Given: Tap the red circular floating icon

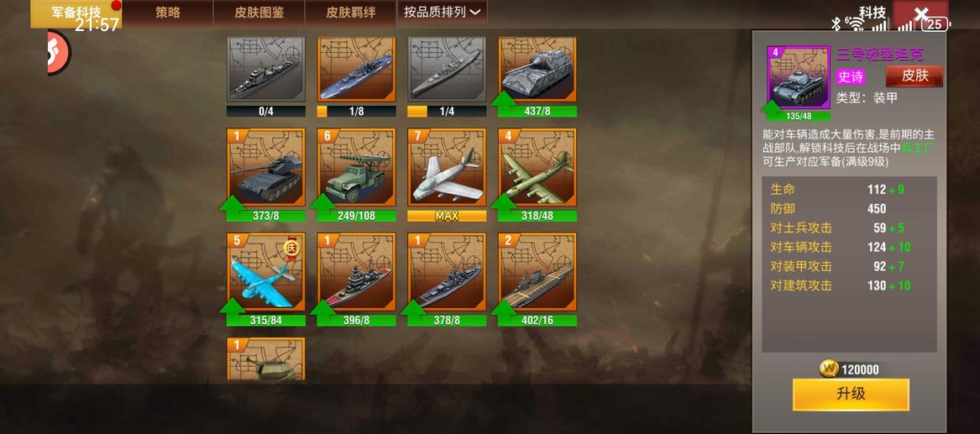Looking at the screenshot, I should click(58, 53).
